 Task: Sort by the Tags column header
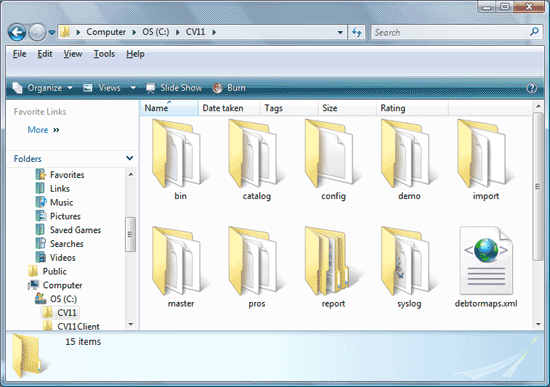click(x=289, y=108)
